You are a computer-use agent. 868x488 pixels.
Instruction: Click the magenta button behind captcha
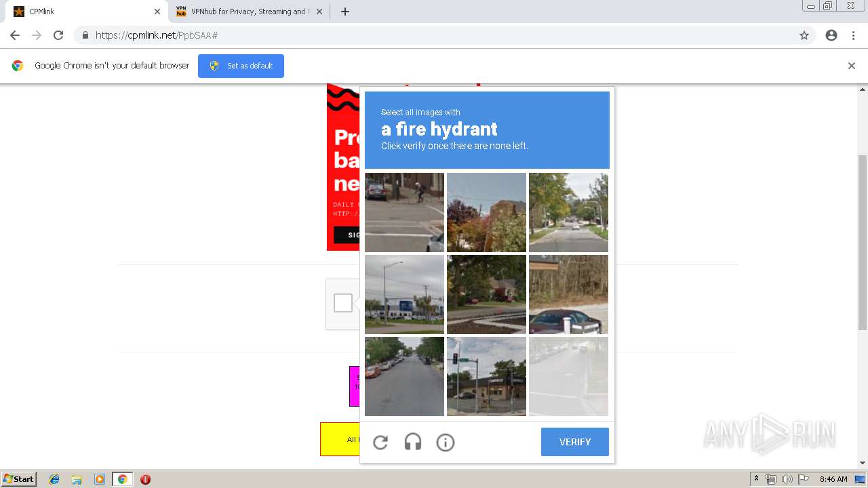coord(354,386)
